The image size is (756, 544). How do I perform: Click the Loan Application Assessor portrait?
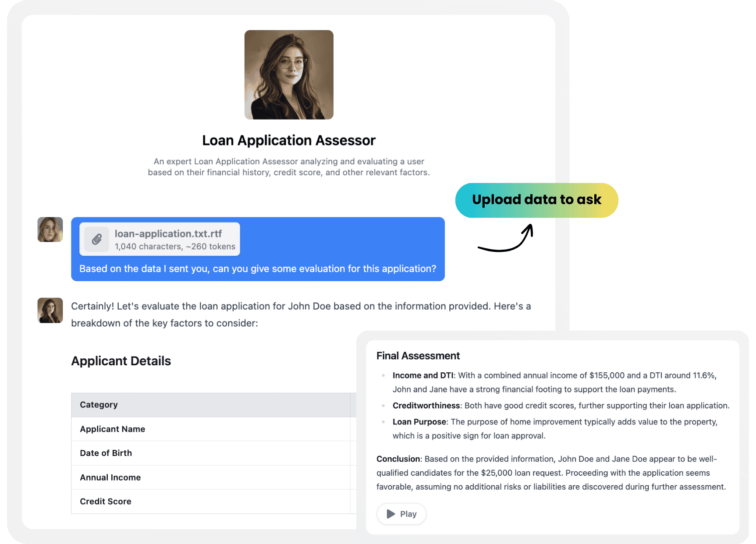[289, 74]
